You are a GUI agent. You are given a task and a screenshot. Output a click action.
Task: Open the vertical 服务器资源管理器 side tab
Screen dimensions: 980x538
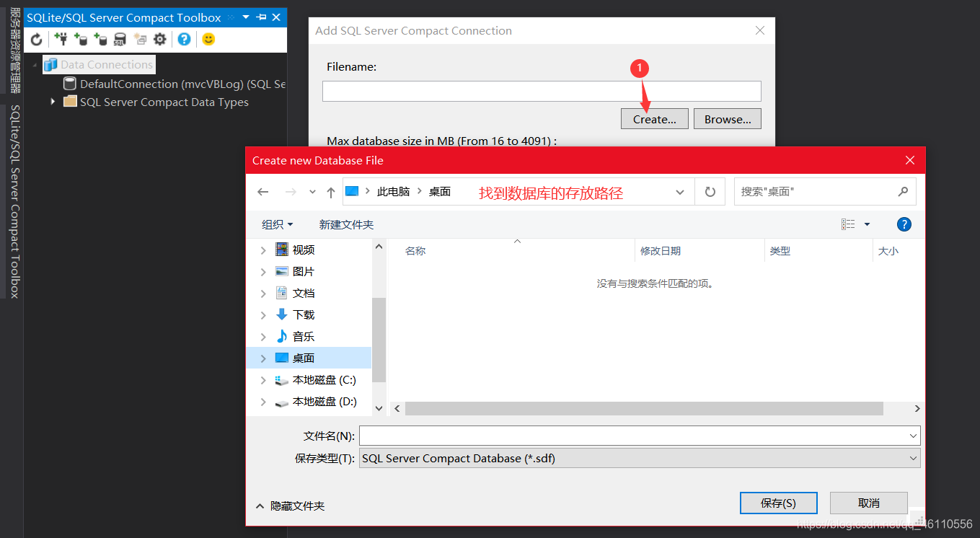click(x=14, y=50)
